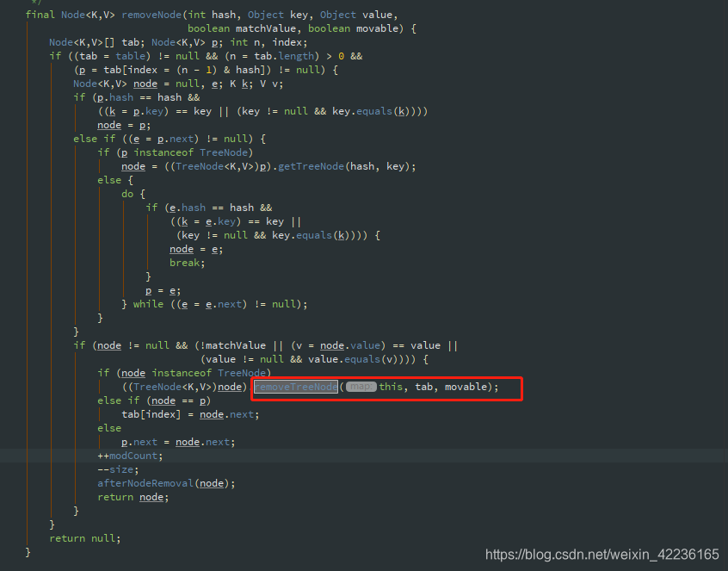Screen dimensions: 728x571
Task: Click 'boolean movable' parameter in signature
Action: point(353,28)
